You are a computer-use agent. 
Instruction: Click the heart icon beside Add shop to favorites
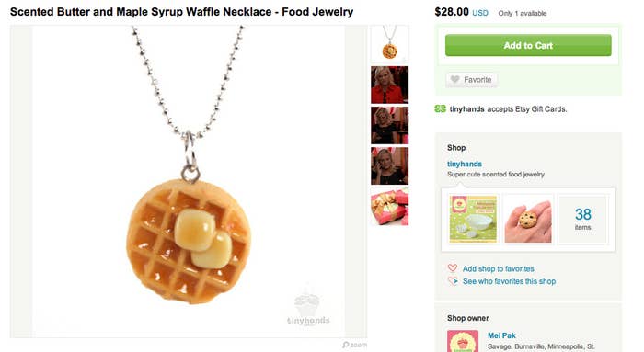pyautogui.click(x=453, y=268)
